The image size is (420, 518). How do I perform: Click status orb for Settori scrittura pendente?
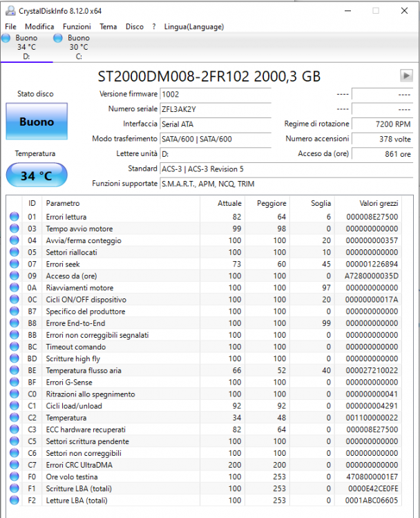tap(15, 441)
